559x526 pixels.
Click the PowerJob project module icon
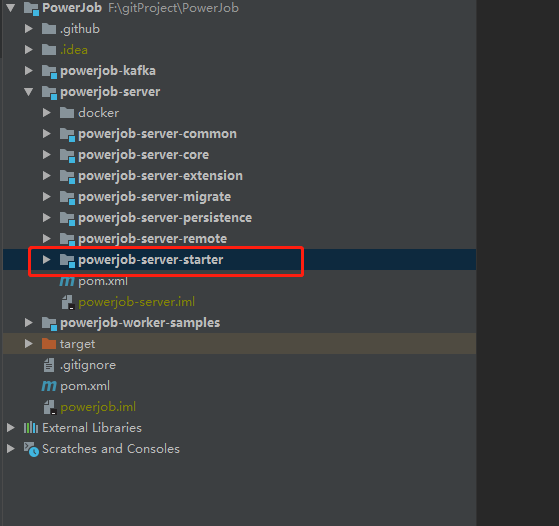pyautogui.click(x=31, y=9)
